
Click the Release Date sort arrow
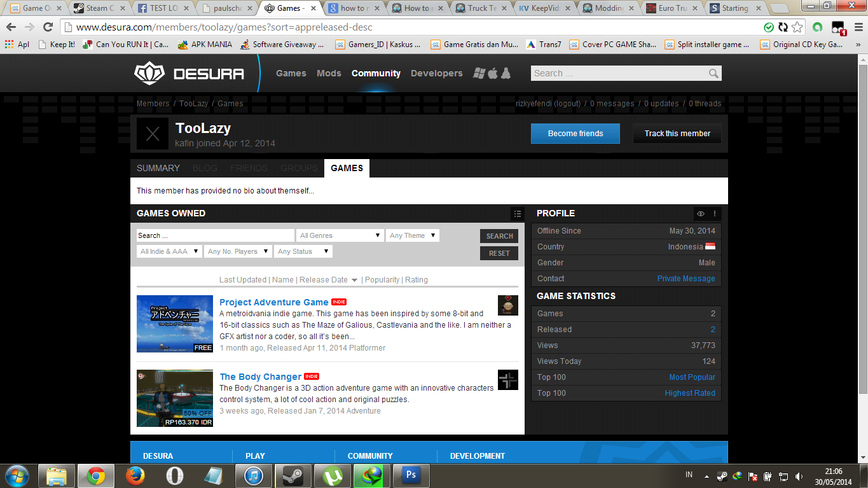354,280
